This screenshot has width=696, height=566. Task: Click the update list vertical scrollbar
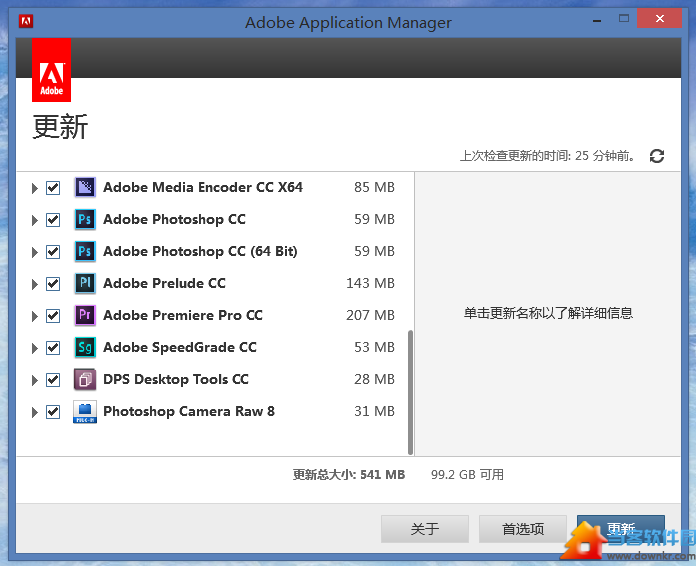(410, 390)
